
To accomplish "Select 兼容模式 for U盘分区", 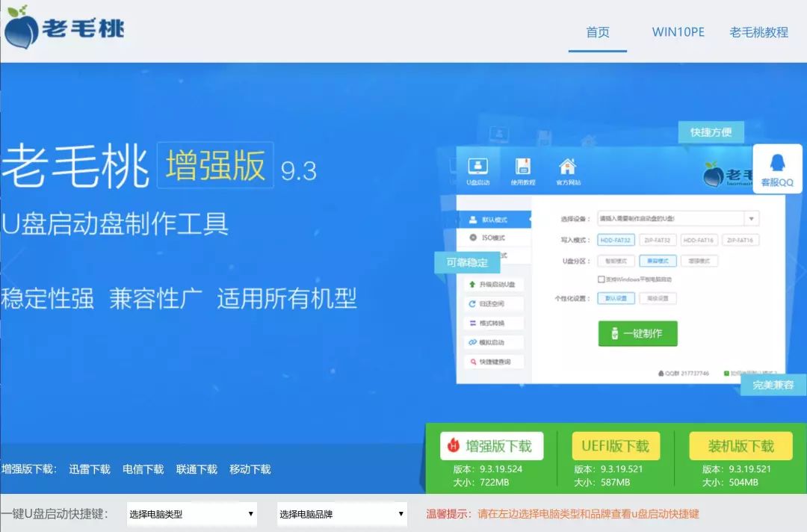I will [658, 261].
